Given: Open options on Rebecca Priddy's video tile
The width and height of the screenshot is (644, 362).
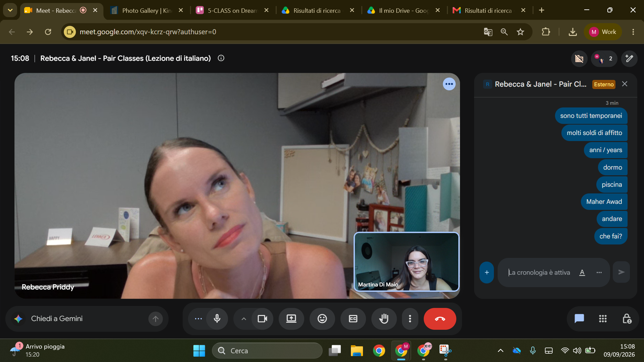Looking at the screenshot, I should click(449, 84).
